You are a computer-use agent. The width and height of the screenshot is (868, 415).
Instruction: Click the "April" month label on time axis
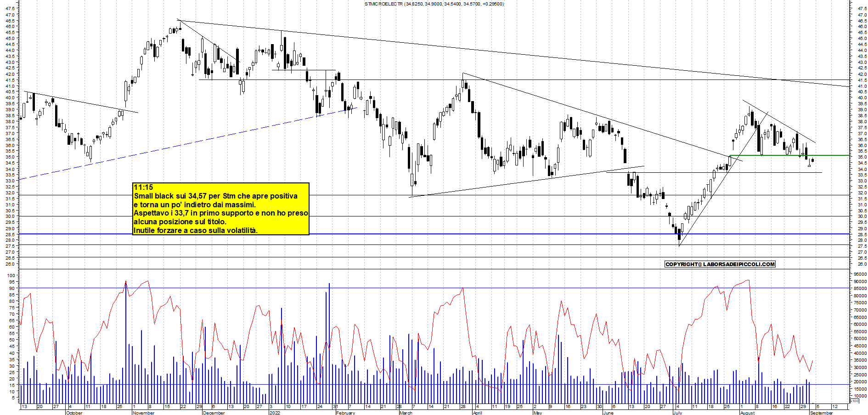[477, 413]
